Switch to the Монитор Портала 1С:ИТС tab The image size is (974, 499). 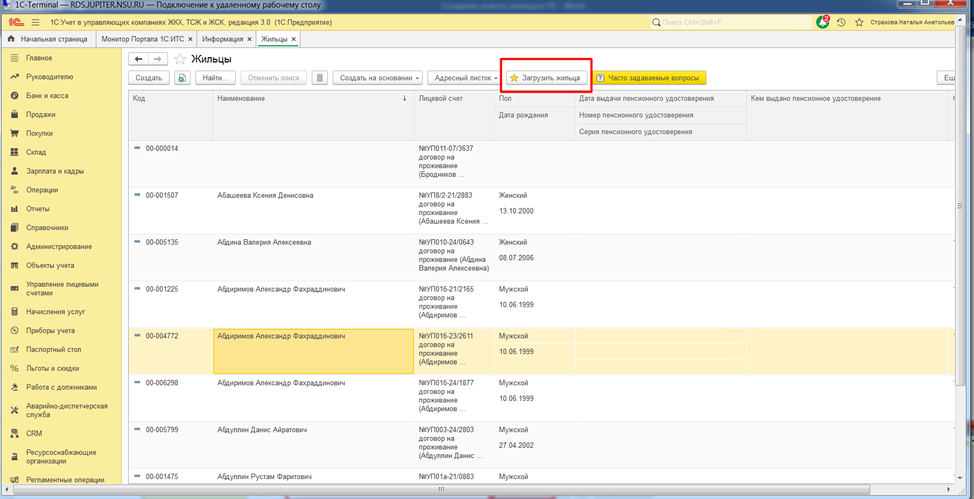[x=142, y=39]
